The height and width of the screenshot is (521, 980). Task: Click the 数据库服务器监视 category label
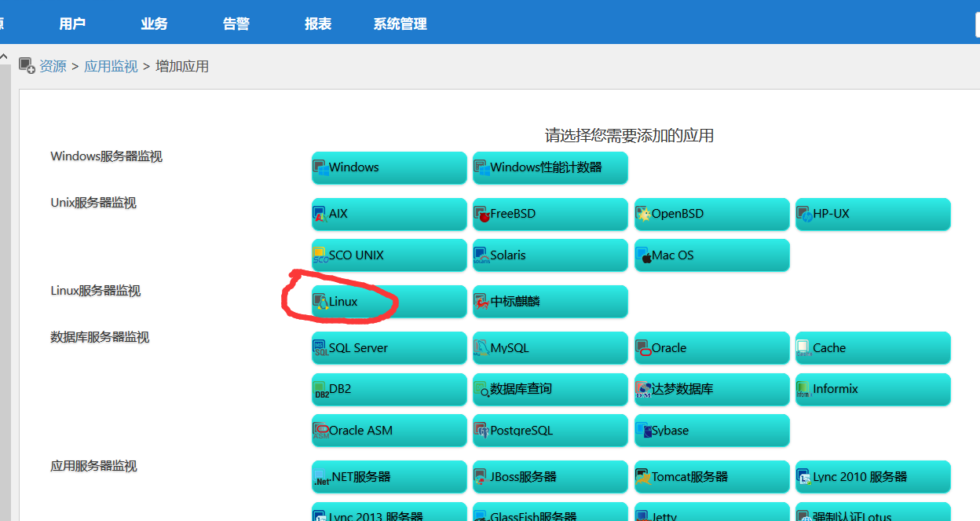100,337
